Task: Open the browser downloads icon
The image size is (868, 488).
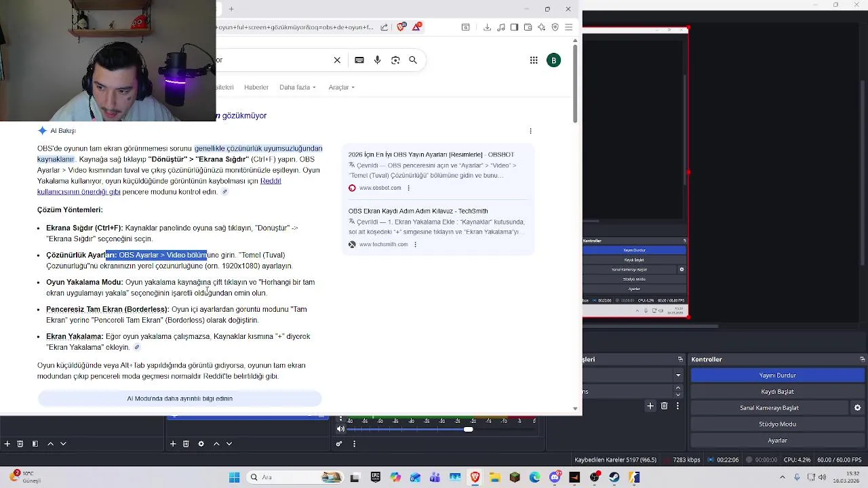Action: click(x=487, y=27)
